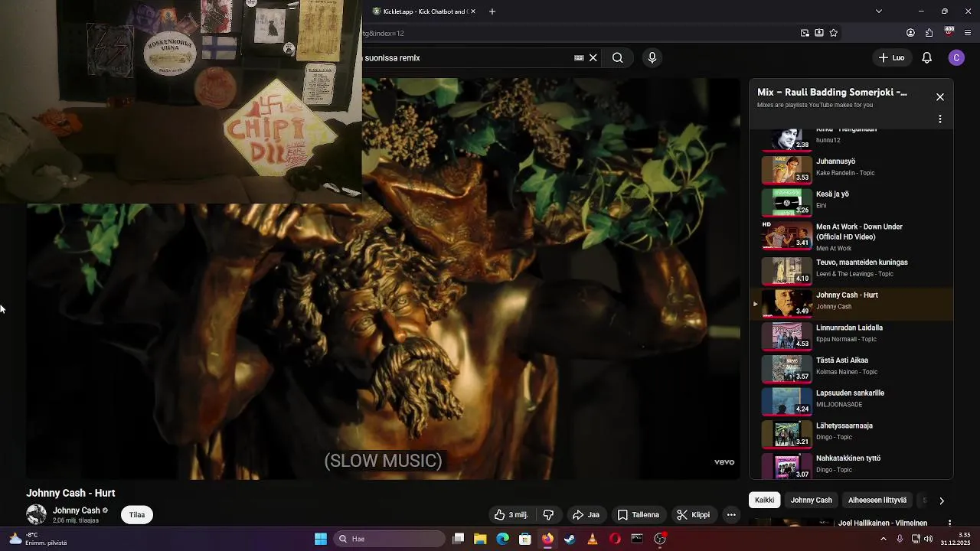The width and height of the screenshot is (980, 551).
Task: Open the Mix playlist options menu
Action: (x=940, y=119)
